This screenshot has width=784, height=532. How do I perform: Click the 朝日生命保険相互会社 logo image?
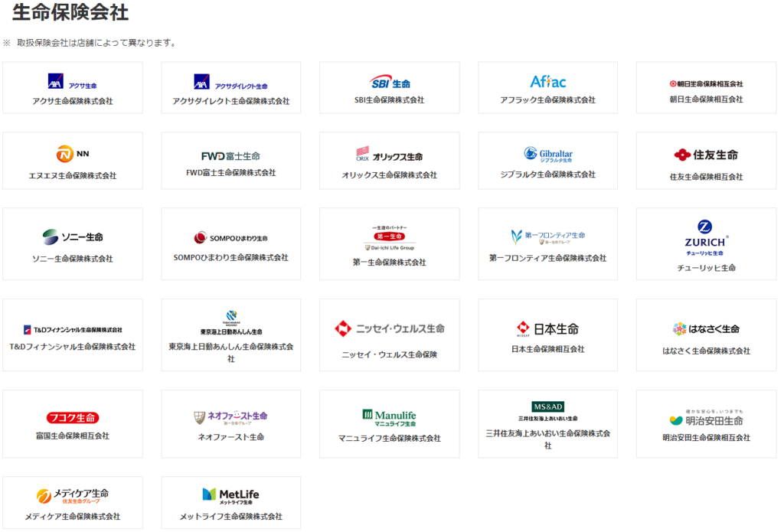pos(706,83)
